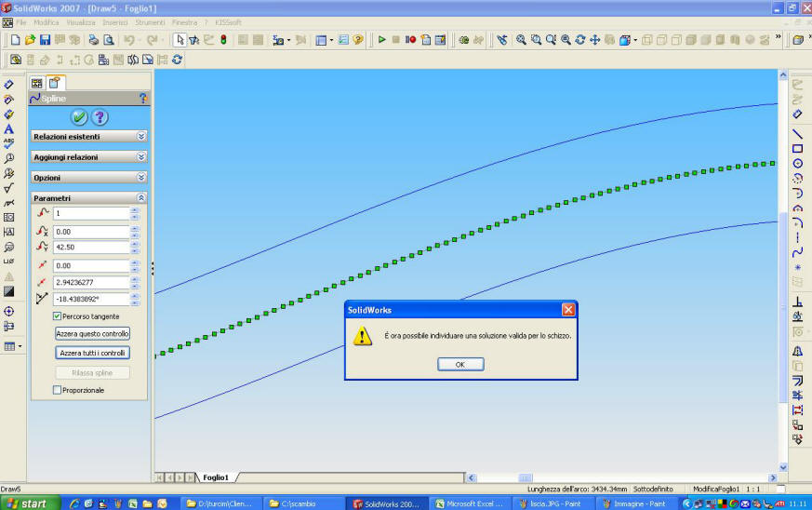Select the Foglio1 sheet tab
812x510 pixels.
point(216,477)
